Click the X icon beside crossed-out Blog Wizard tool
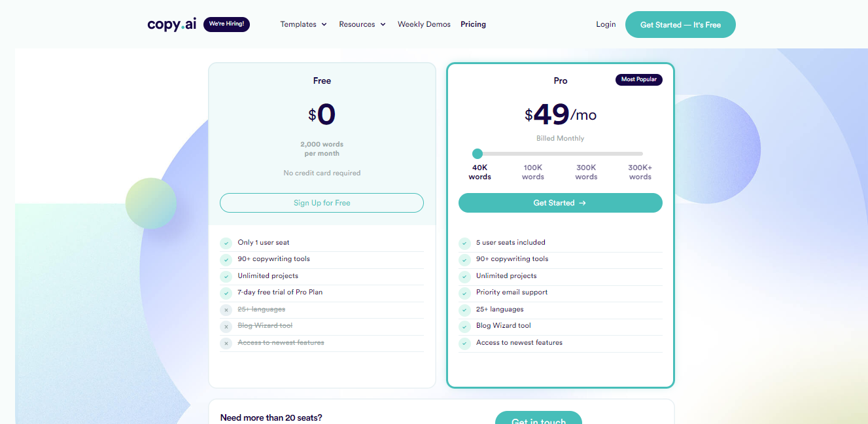This screenshot has height=424, width=868. coord(226,326)
